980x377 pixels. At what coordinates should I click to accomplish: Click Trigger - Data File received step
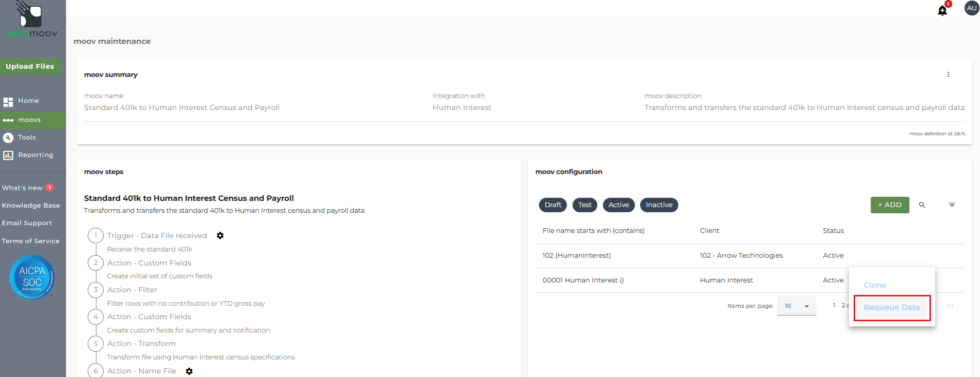pyautogui.click(x=157, y=235)
